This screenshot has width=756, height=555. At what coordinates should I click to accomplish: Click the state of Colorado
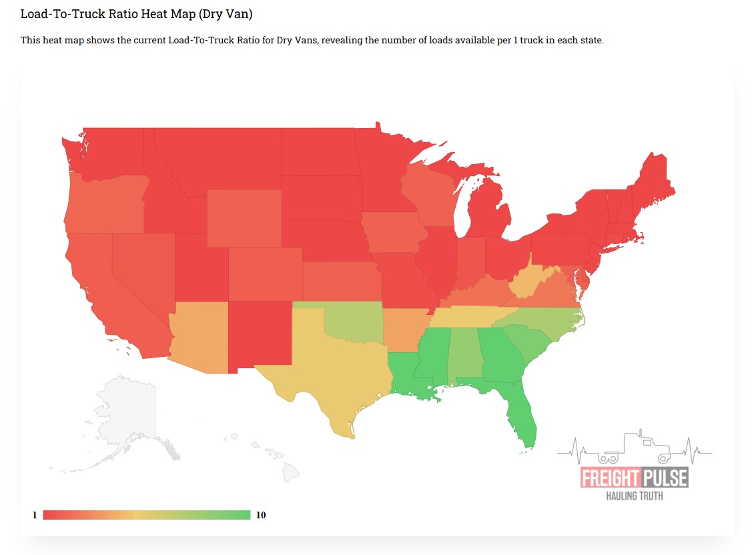pos(265,273)
